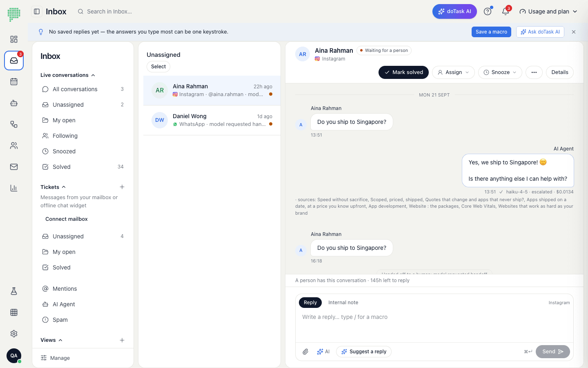
Task: Open the calendar icon in left rail
Action: [x=14, y=82]
